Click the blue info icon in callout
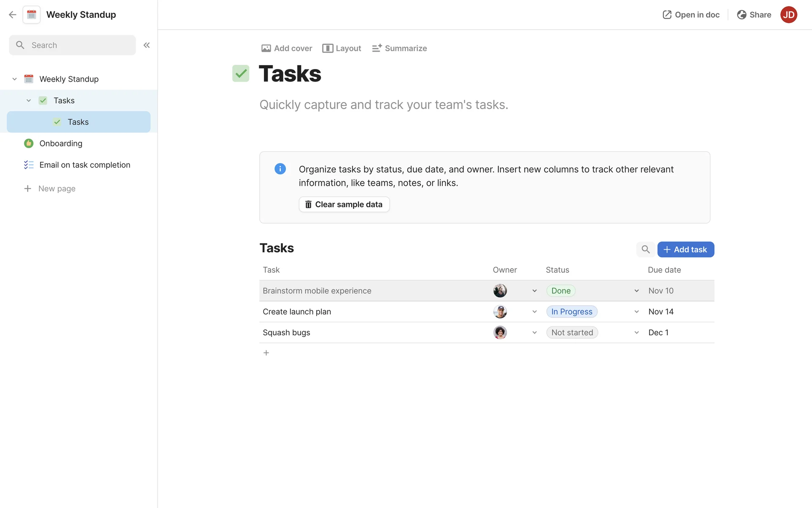 point(280,169)
